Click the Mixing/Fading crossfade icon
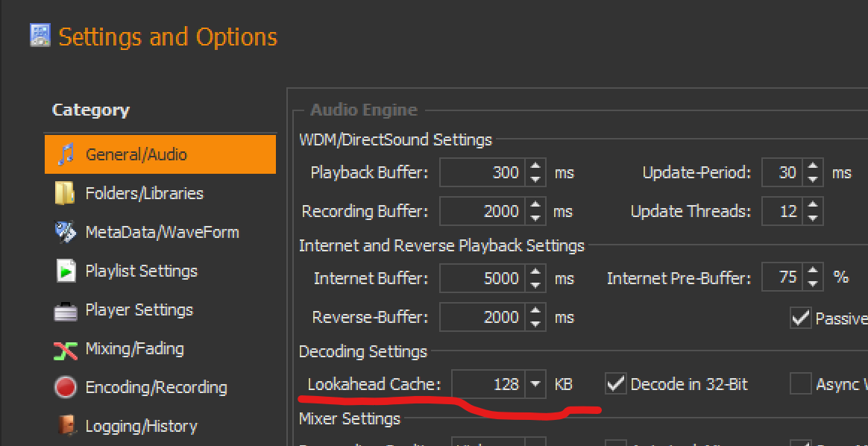The image size is (868, 446). 66,349
